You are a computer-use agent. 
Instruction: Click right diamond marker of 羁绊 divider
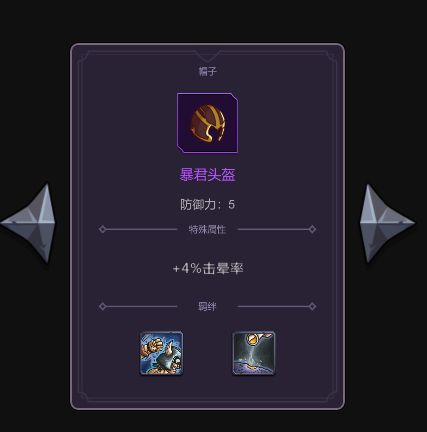312,306
